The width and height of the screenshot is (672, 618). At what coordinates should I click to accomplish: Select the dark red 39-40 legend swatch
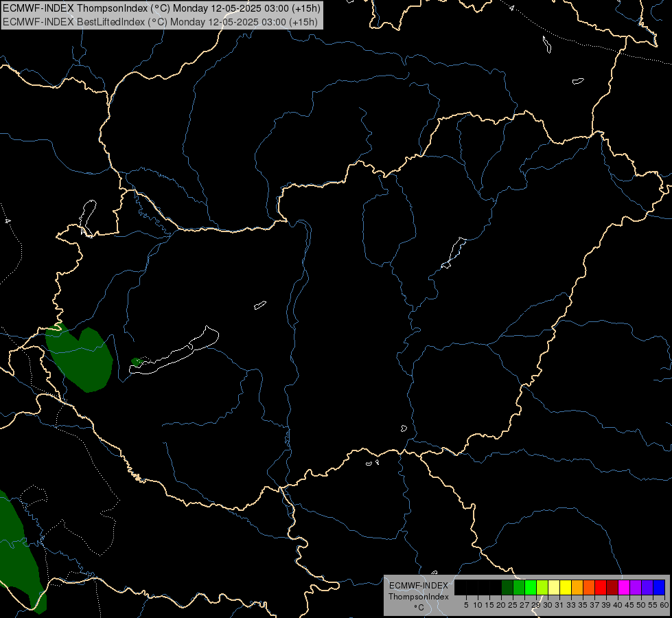pyautogui.click(x=612, y=587)
